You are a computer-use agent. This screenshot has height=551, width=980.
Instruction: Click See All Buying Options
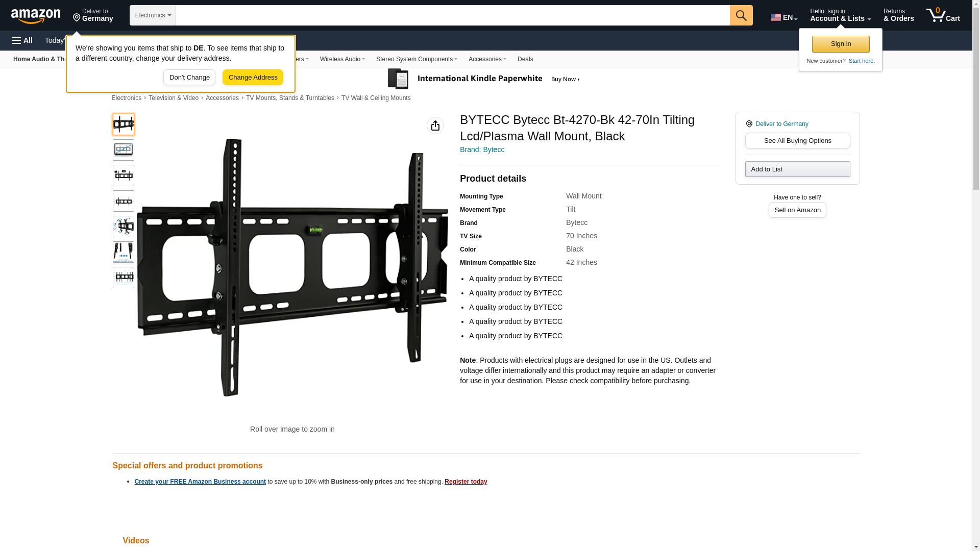(797, 141)
